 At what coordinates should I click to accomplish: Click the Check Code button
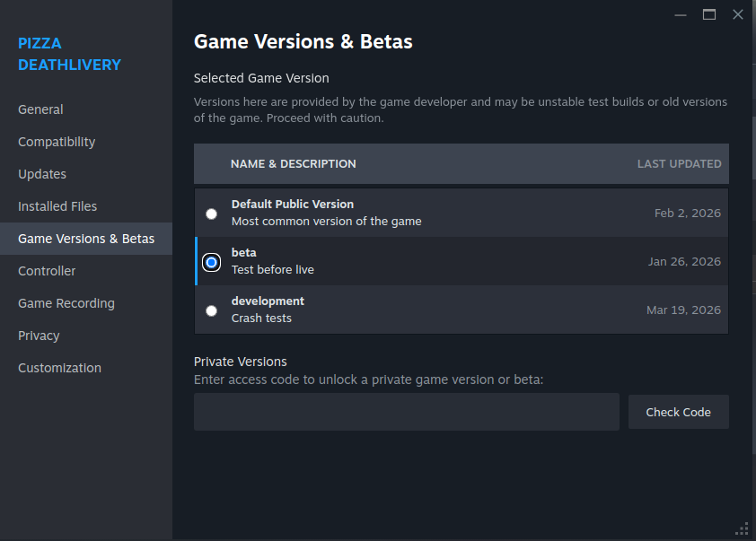(678, 412)
